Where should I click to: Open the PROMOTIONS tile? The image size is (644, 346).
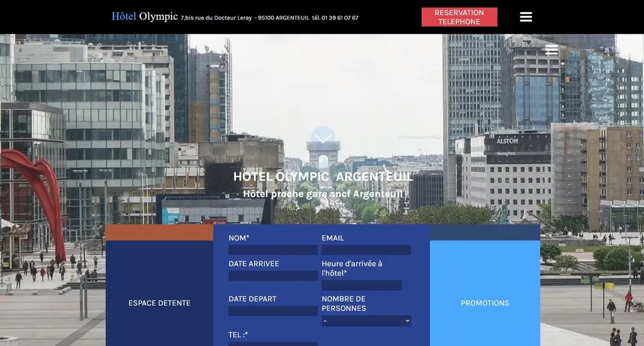[x=485, y=303]
